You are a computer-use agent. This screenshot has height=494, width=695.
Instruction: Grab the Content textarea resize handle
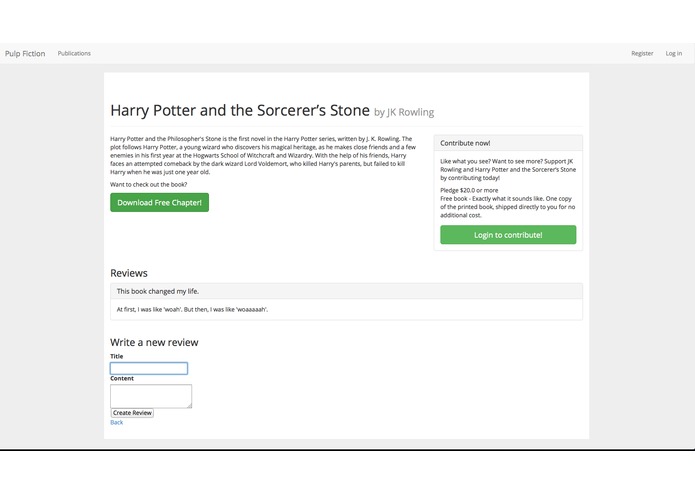click(x=189, y=405)
